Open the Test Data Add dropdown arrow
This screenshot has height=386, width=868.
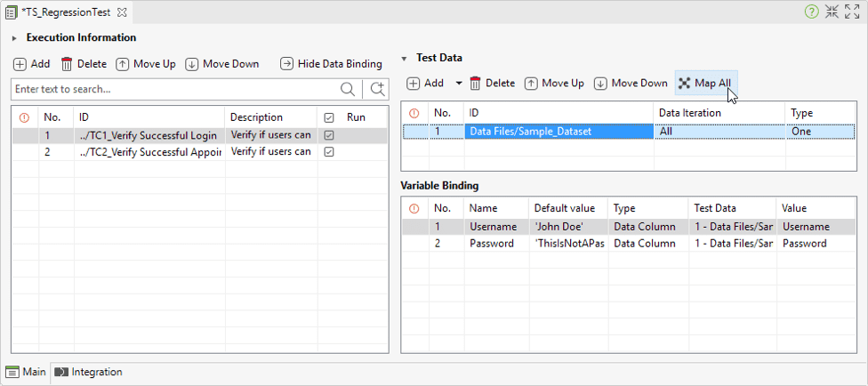pos(458,83)
